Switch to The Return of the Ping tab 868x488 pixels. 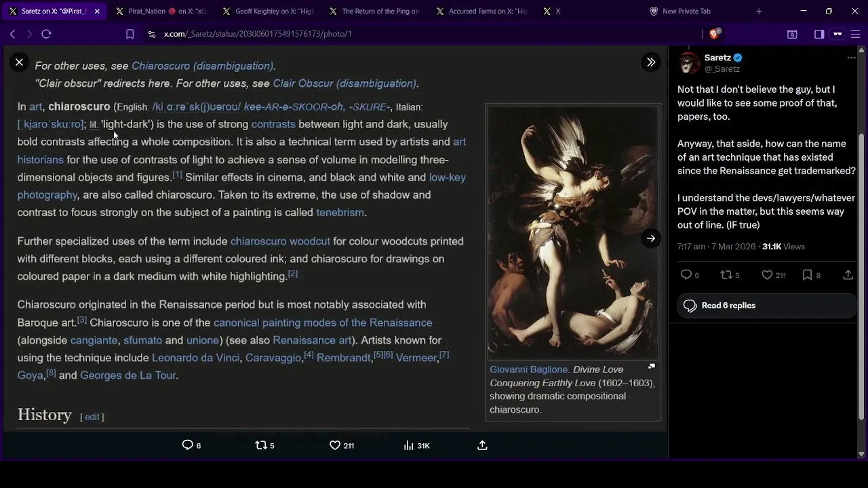click(374, 12)
